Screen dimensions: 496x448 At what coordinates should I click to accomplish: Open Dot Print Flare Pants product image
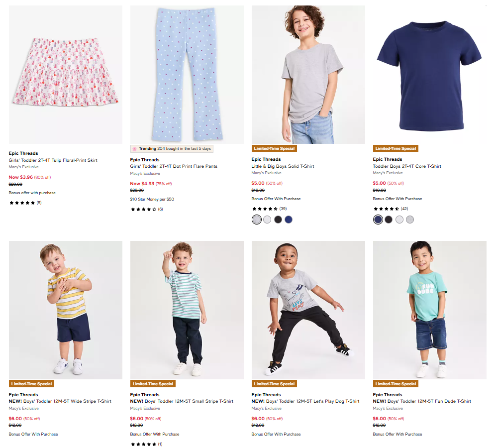pos(187,75)
